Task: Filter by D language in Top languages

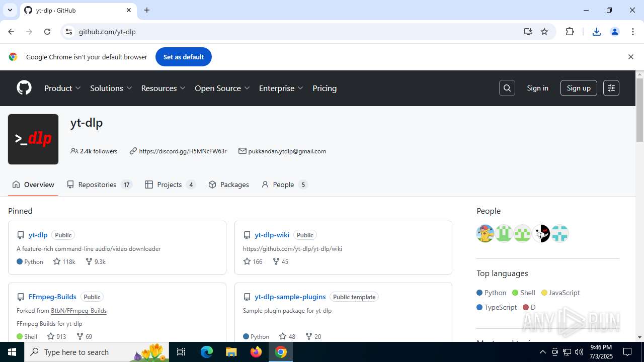Action: point(529,307)
